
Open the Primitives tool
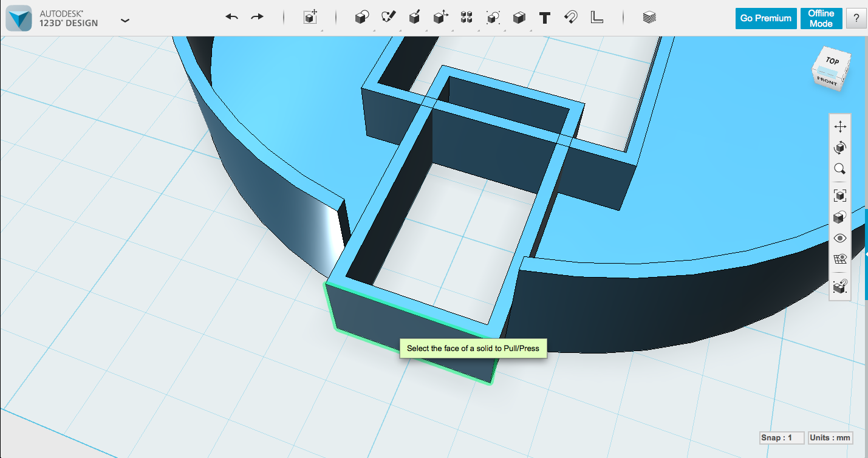pos(361,18)
